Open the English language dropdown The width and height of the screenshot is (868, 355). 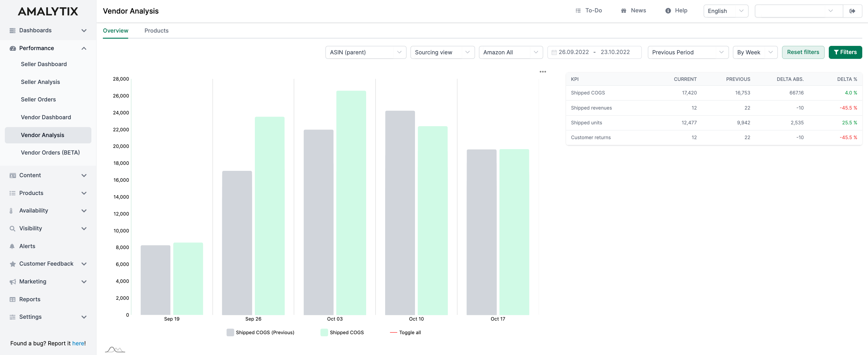[725, 11]
